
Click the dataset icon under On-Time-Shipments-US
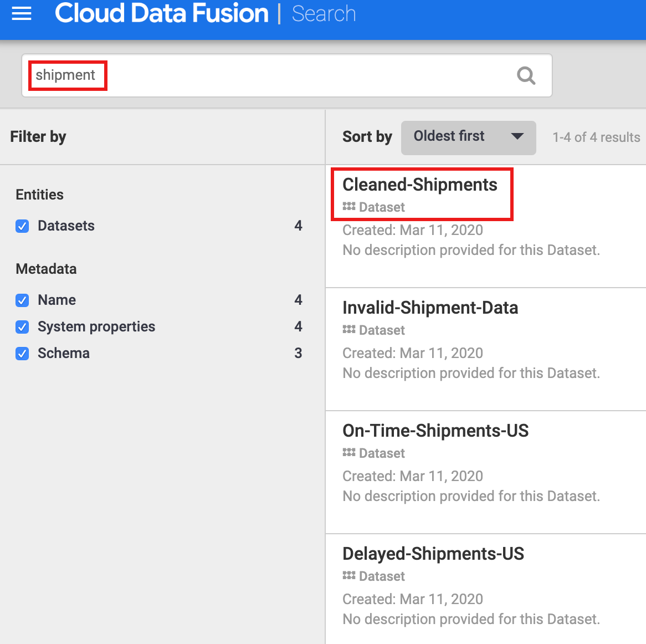[349, 453]
